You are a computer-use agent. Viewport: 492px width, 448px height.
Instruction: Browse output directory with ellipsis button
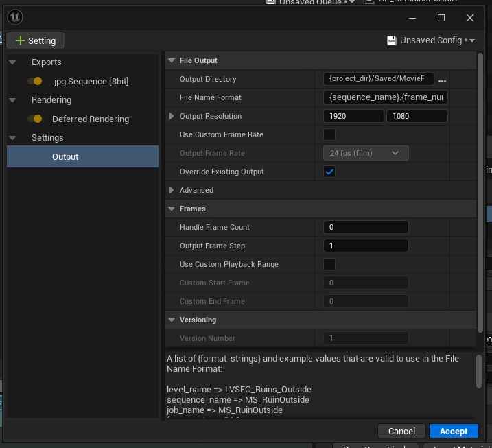pyautogui.click(x=442, y=81)
